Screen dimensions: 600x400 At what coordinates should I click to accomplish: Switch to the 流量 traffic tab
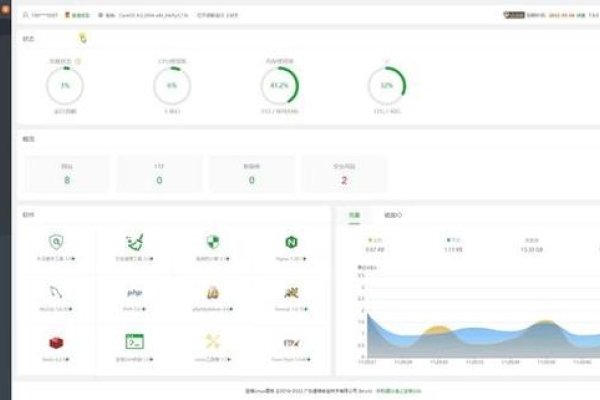[354, 214]
